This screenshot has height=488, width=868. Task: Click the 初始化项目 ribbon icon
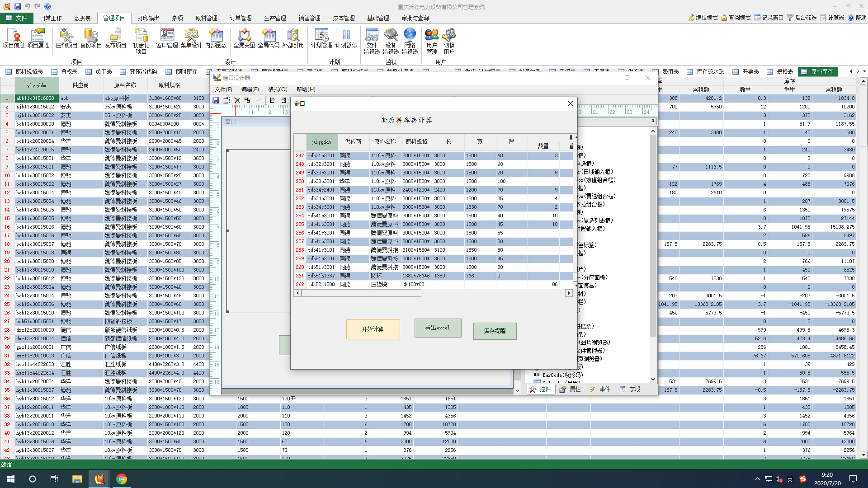click(141, 41)
